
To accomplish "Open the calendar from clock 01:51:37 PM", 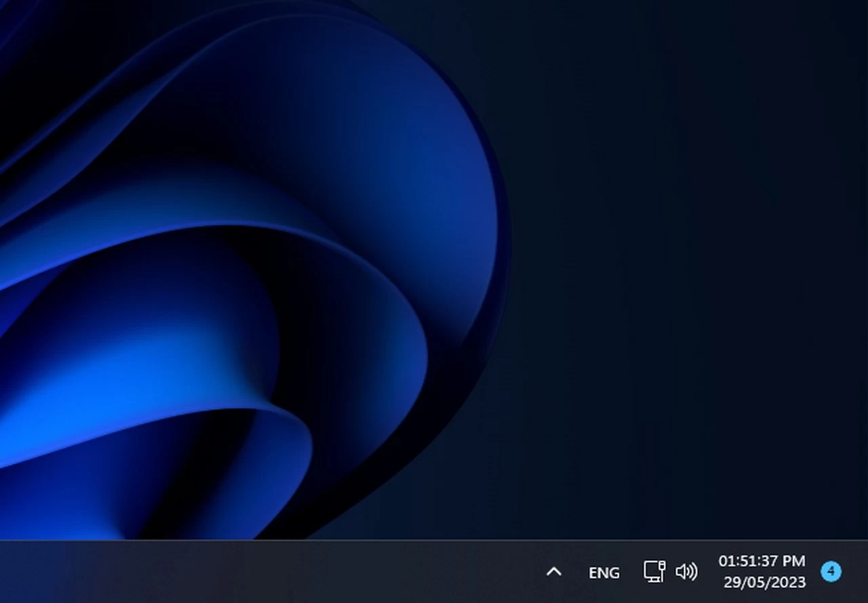I will [762, 561].
